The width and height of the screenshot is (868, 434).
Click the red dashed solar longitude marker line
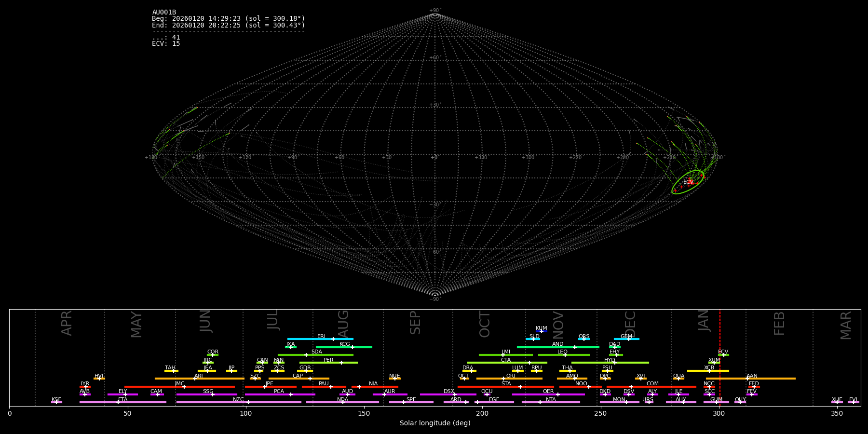(720, 357)
